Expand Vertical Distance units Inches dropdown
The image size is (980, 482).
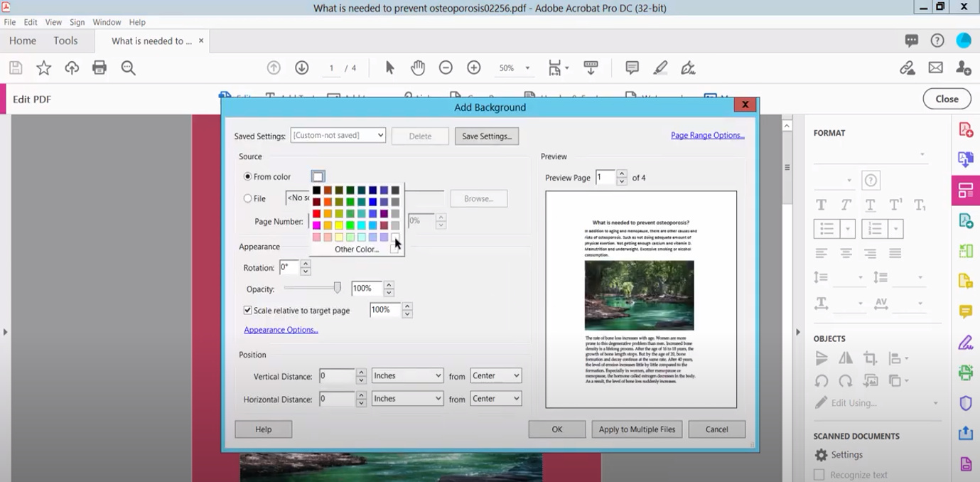[x=407, y=375]
